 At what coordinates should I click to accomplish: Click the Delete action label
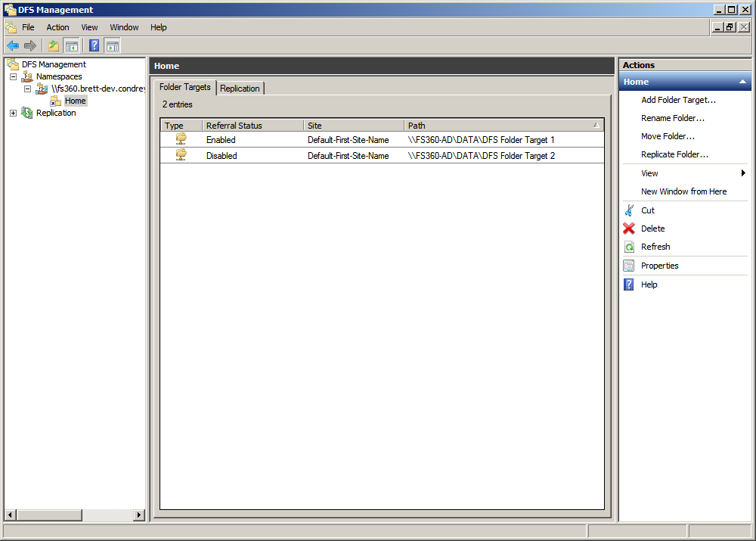(653, 229)
